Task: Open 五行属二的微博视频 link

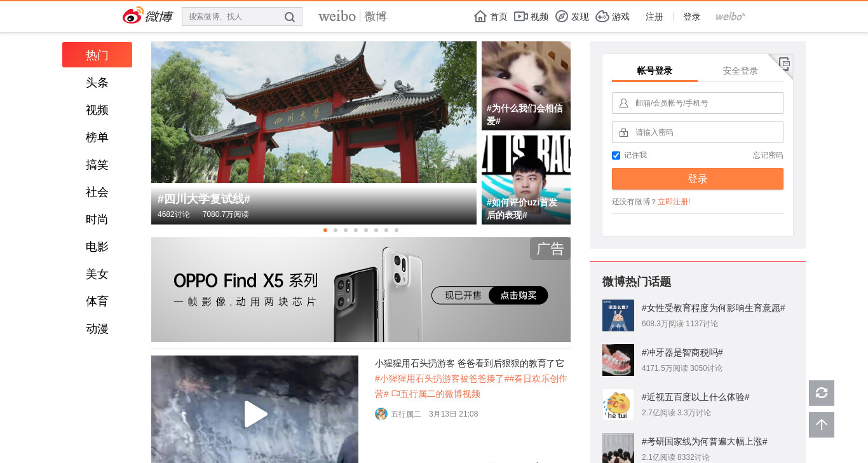Action: 435,394
